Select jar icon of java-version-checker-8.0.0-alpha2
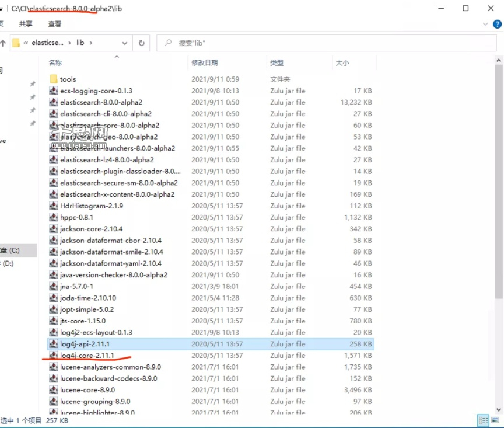This screenshot has width=504, height=428. click(54, 275)
